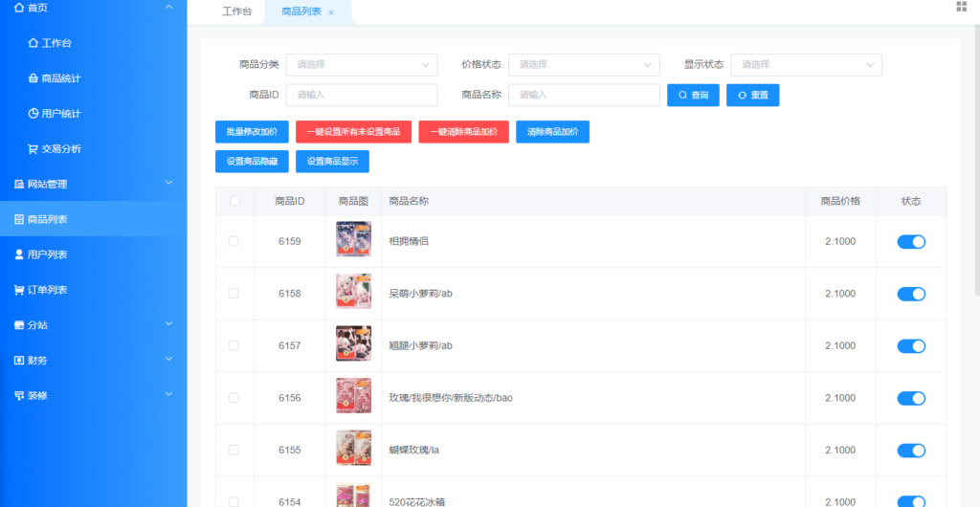The width and height of the screenshot is (980, 507).
Task: Open the 商品分类 dropdown
Action: click(362, 64)
